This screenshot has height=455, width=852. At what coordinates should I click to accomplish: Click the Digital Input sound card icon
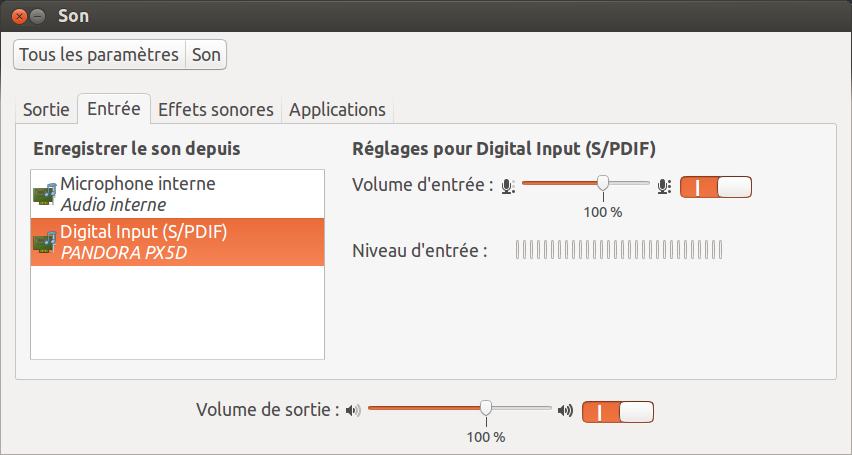[44, 242]
